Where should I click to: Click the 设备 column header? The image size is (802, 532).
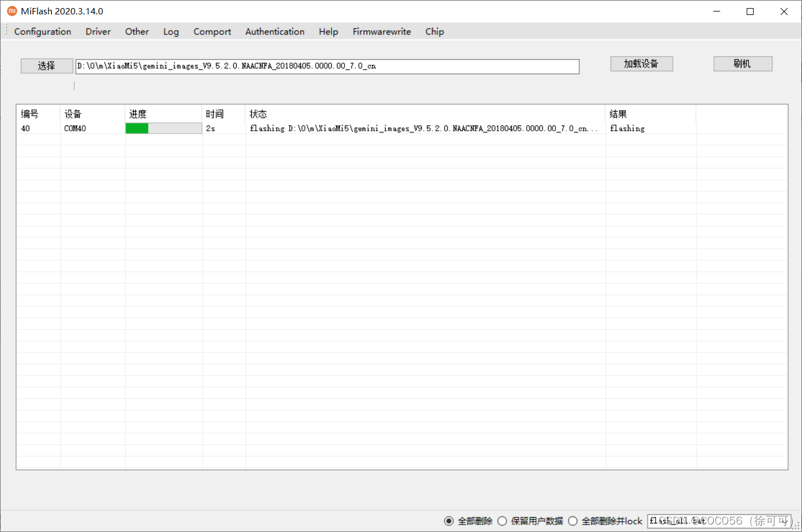93,114
